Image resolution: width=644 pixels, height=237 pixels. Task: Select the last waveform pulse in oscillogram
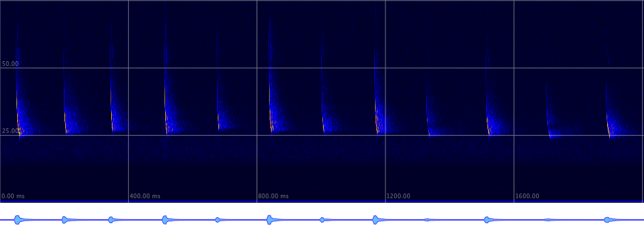click(607, 220)
